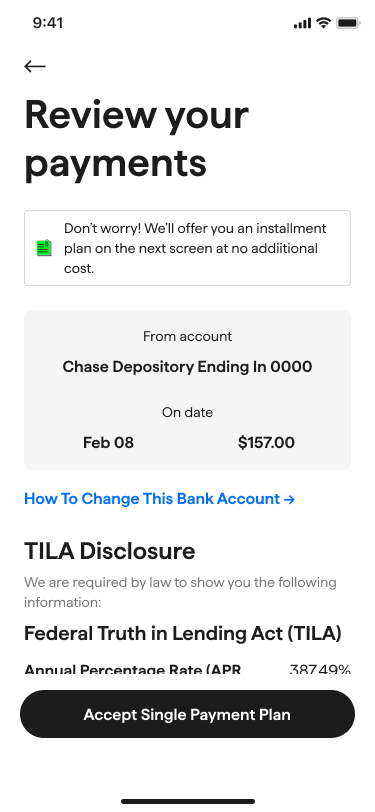The height and width of the screenshot is (812, 375).
Task: Tap the Chase Depository Ending In 0000 text
Action: point(188,367)
